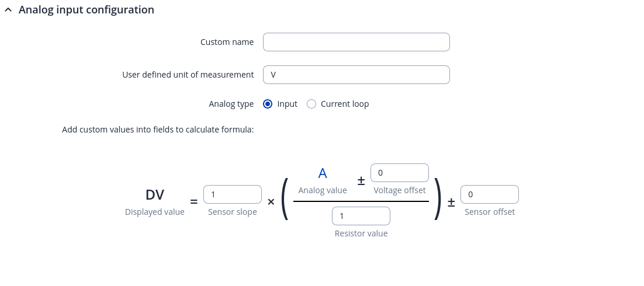Click the Resistor value caption
This screenshot has width=644, height=286.
[x=361, y=233]
